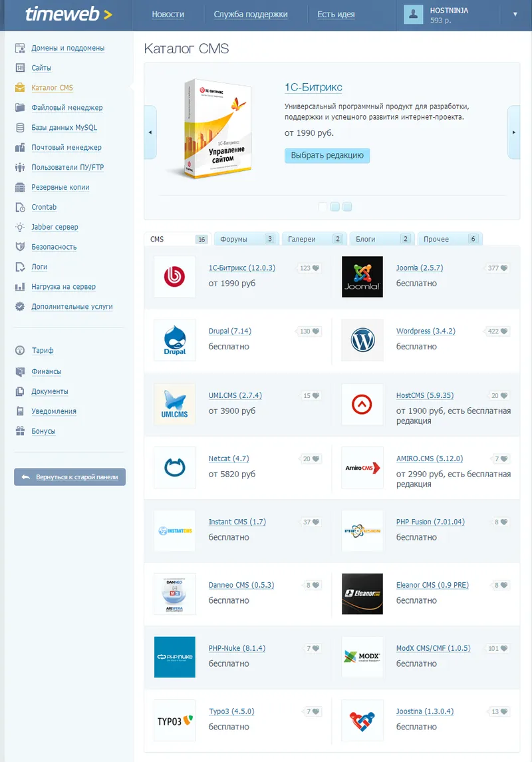
Task: Click the Нагрузка на сервер chart icon
Action: click(x=20, y=287)
